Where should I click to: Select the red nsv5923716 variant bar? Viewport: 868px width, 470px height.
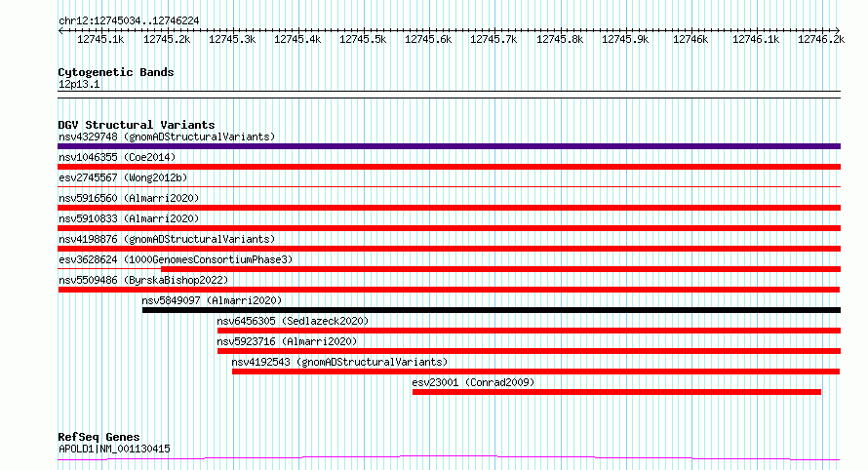point(530,351)
